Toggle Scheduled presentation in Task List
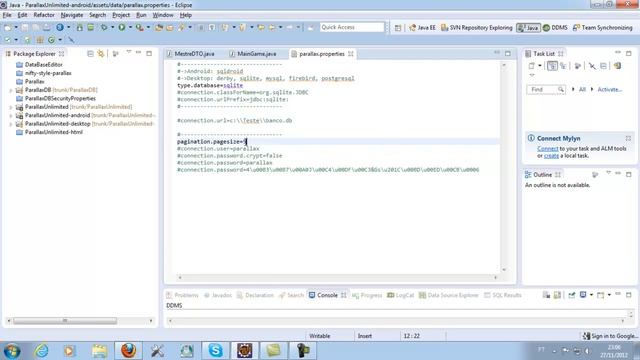The width and height of the screenshot is (640, 360). pos(563,66)
